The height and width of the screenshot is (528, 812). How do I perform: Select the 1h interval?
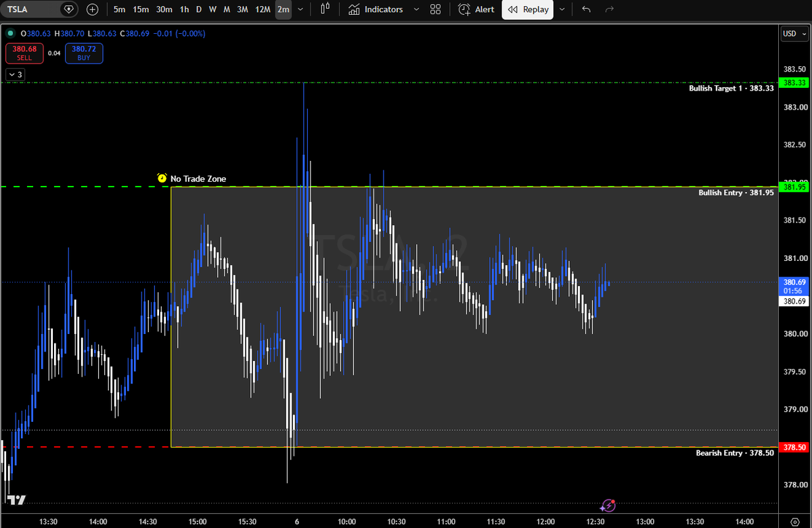tap(185, 9)
